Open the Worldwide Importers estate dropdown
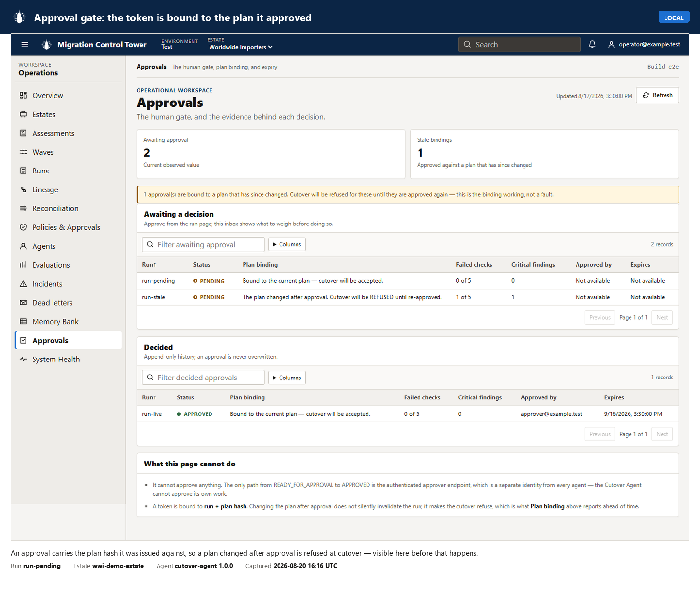Viewport: 700px width, 602px height. (x=241, y=47)
